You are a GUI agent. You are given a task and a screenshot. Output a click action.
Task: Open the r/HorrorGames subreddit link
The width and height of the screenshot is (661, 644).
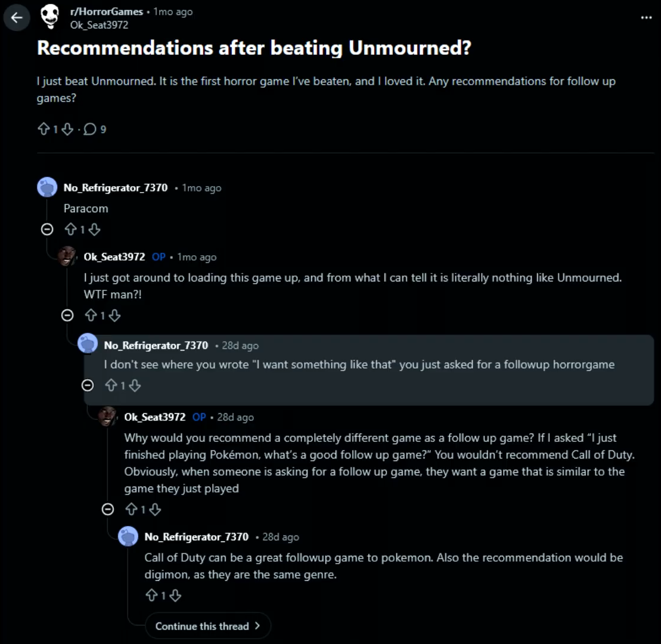tap(107, 11)
